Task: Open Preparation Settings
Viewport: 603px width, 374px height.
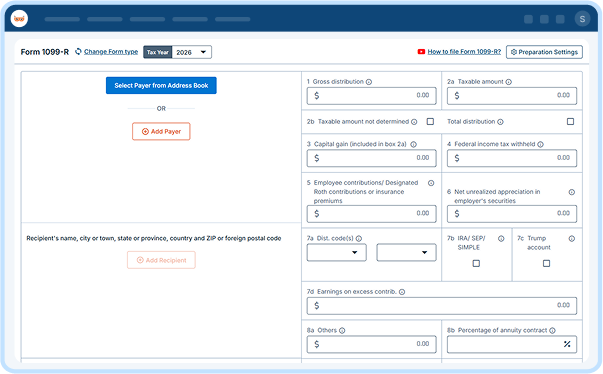Action: point(544,52)
